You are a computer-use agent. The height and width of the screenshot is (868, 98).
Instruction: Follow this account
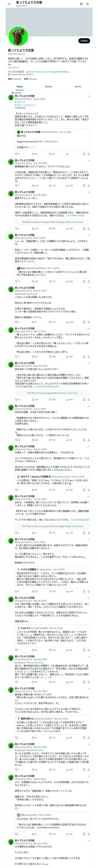click(84, 41)
